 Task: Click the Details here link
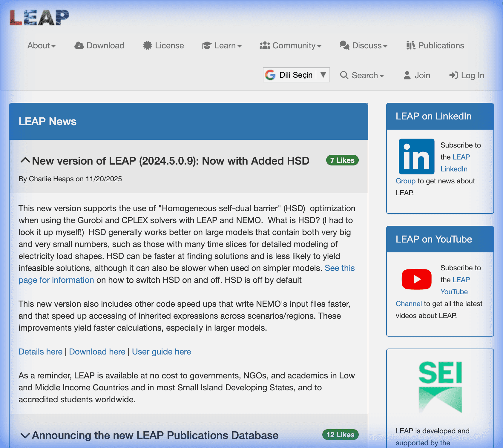click(41, 352)
